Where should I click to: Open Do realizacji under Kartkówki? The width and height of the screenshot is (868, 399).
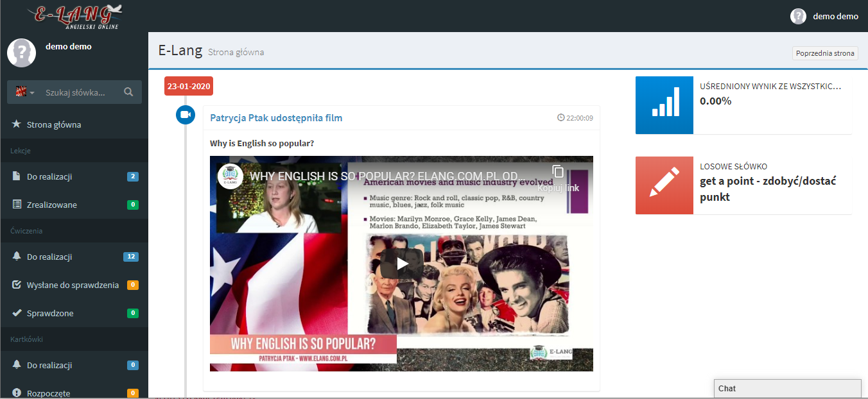point(49,365)
